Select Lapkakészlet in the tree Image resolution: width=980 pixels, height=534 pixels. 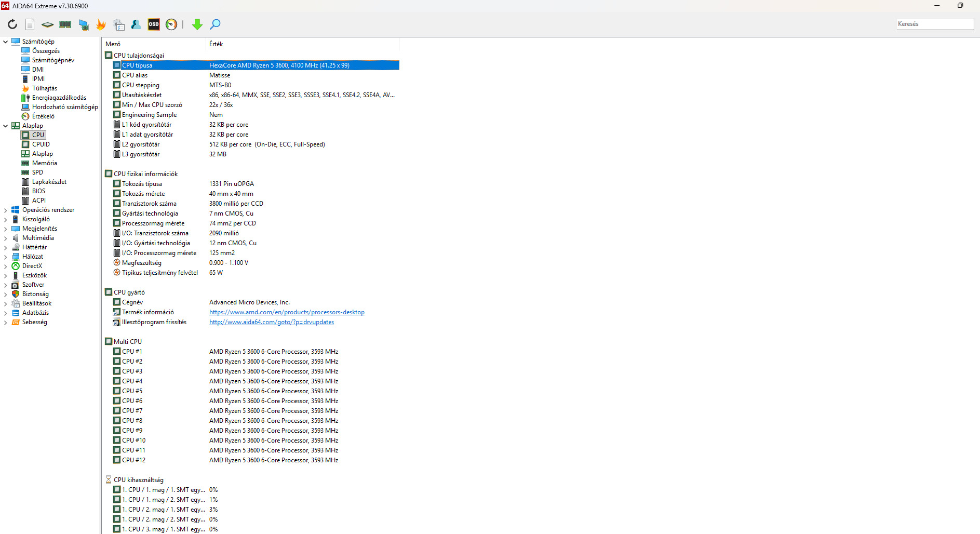(49, 182)
